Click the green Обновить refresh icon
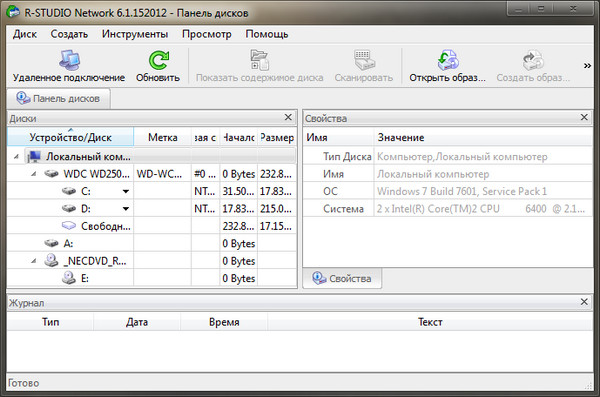600x397 pixels. (158, 60)
